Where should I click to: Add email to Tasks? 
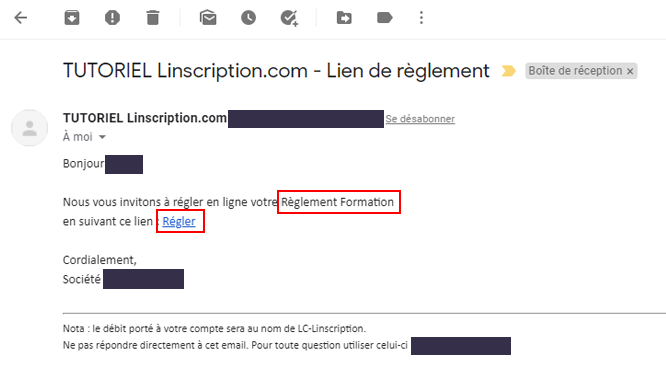(289, 18)
